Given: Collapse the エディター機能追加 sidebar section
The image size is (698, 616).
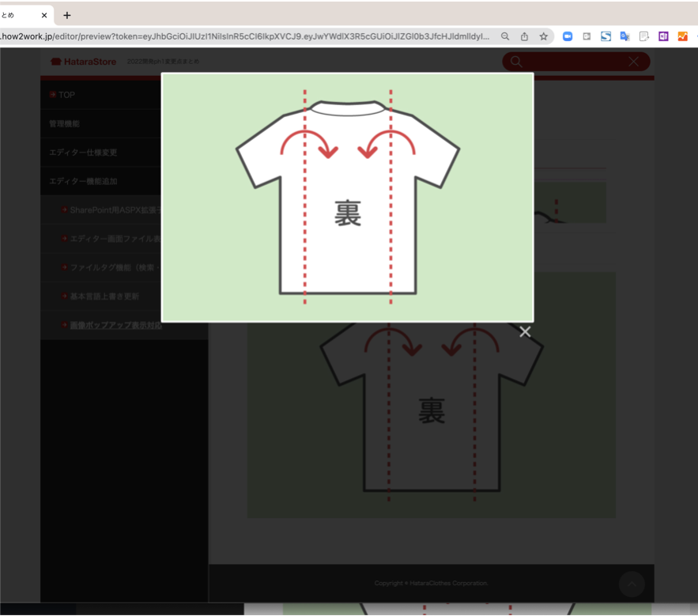Looking at the screenshot, I should click(x=83, y=181).
